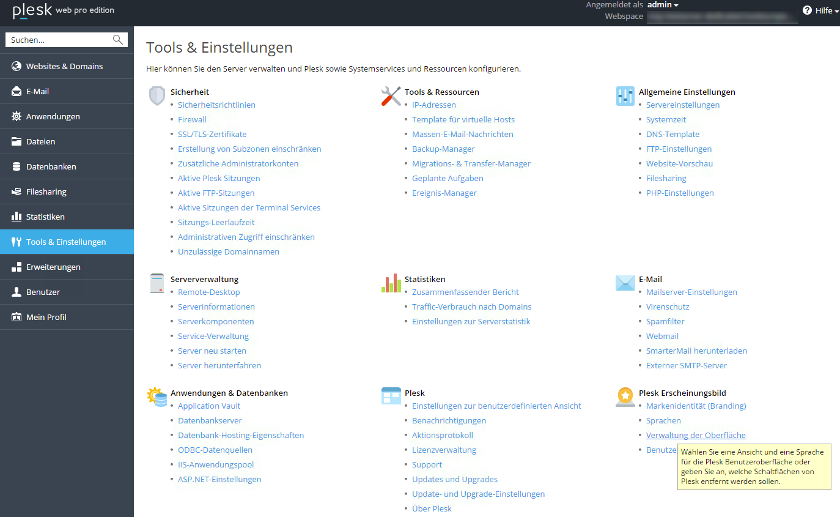Screen dimensions: 840x517
Task: Open the Backup-Manager link
Action: [443, 149]
